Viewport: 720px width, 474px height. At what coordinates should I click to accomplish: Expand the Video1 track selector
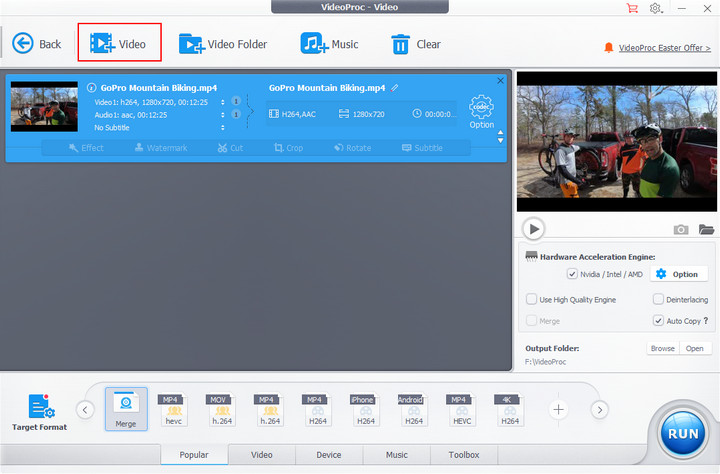tap(222, 102)
